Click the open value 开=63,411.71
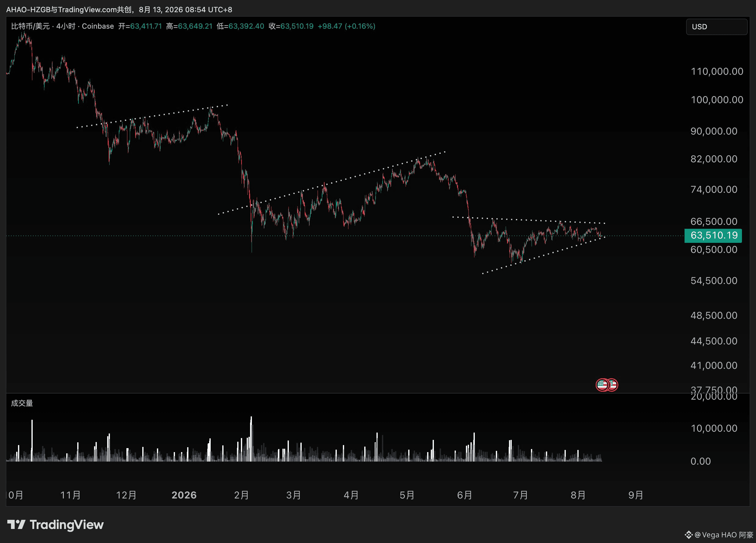 (140, 26)
